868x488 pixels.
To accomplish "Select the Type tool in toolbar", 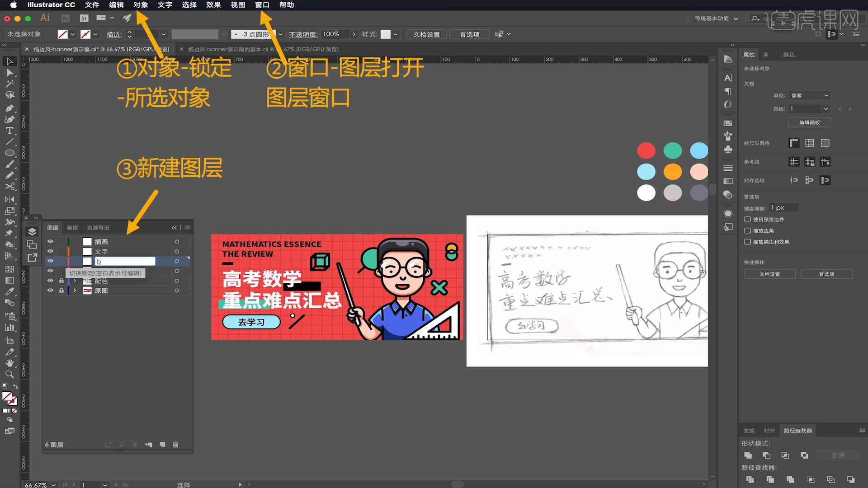I will (x=8, y=131).
